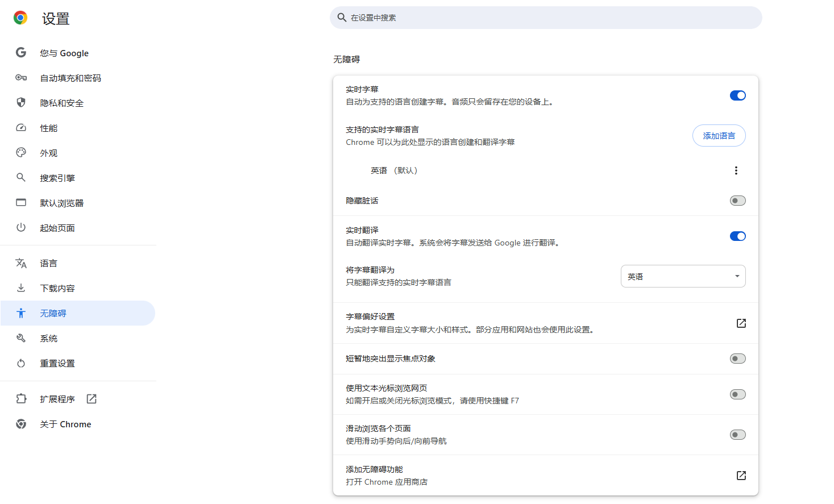Open the 将字幕翻译为 language dropdown

[x=683, y=276]
